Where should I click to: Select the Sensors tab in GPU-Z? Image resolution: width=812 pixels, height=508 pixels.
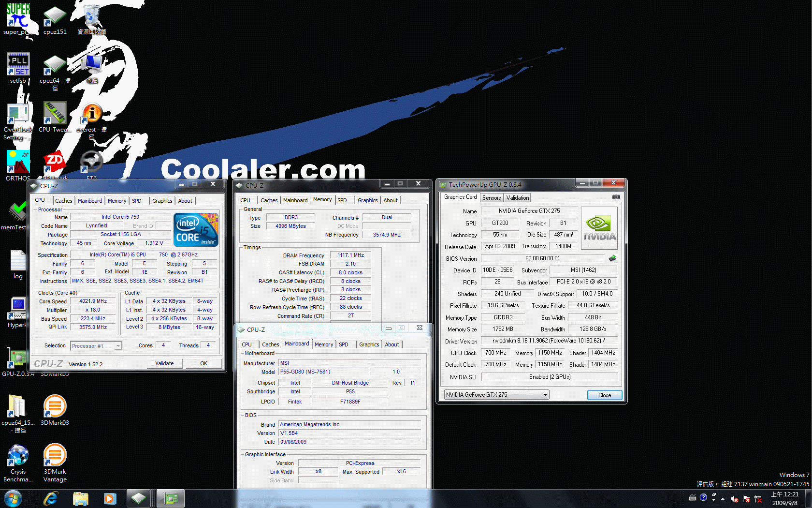click(492, 197)
